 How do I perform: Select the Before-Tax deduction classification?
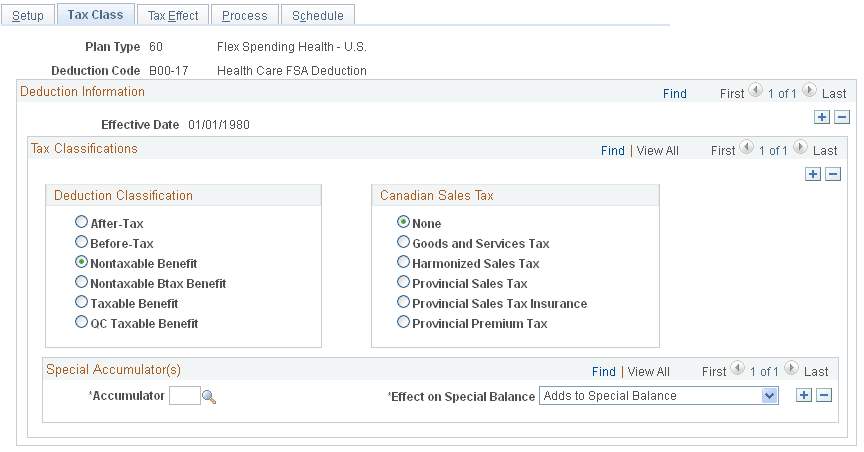[x=82, y=243]
